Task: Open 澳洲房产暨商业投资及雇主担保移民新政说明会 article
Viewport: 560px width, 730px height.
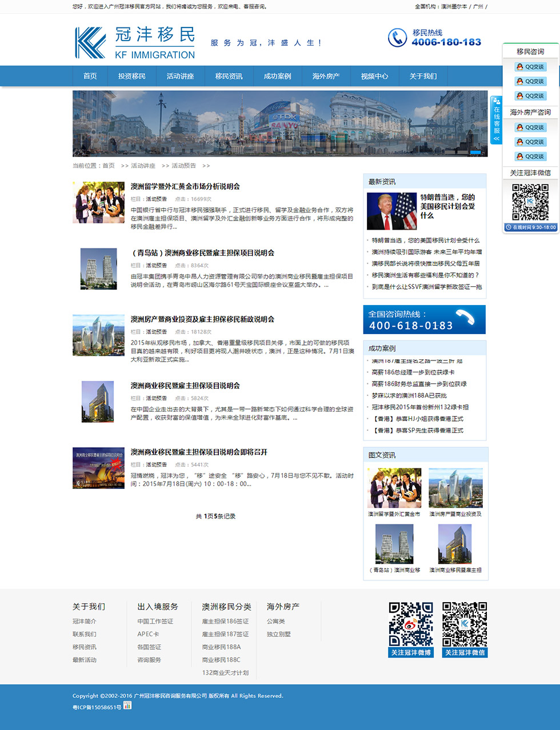Action: [202, 319]
